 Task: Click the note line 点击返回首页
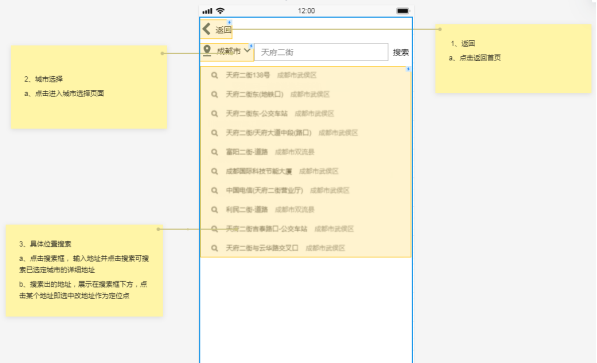(480, 58)
